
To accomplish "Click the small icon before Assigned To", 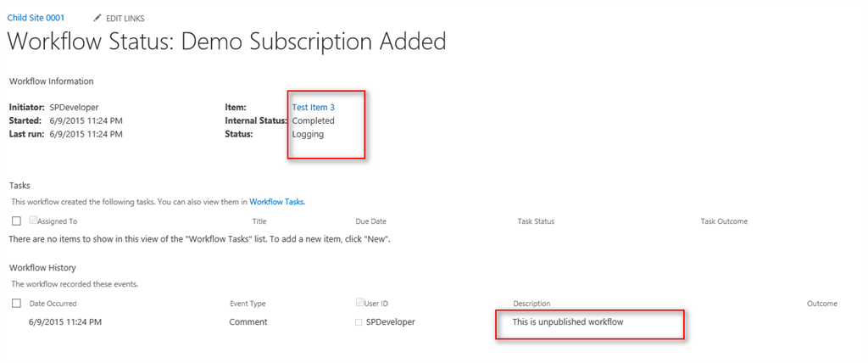I will click(33, 221).
